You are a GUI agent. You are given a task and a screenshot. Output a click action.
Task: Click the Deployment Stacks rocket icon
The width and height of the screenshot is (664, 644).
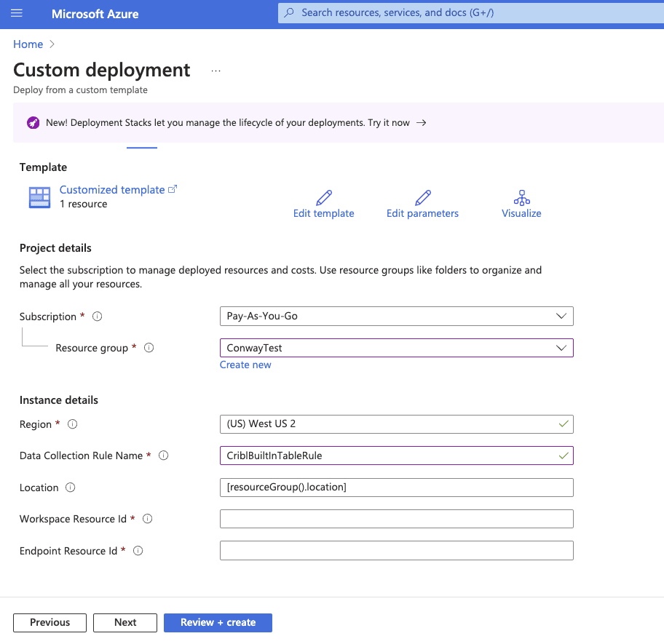tap(33, 123)
